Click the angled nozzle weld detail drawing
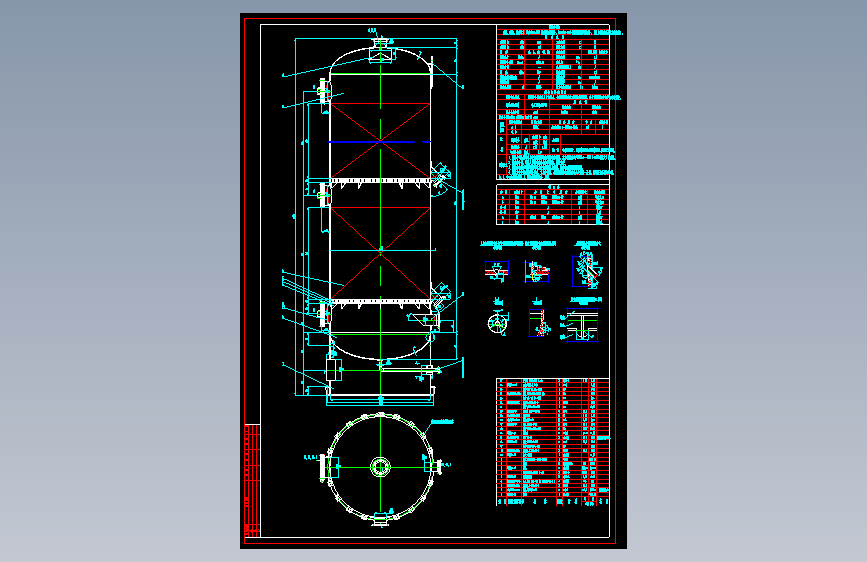This screenshot has width=867, height=562. 587,271
